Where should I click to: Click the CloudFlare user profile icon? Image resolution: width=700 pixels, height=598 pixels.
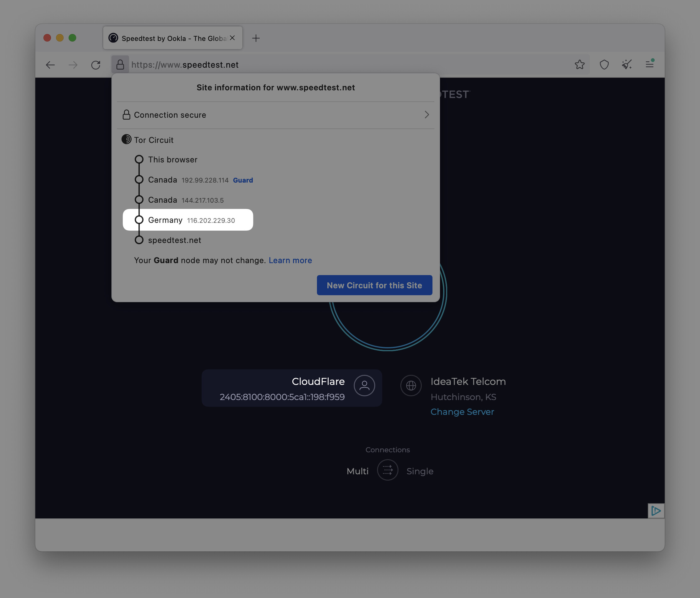tap(364, 386)
